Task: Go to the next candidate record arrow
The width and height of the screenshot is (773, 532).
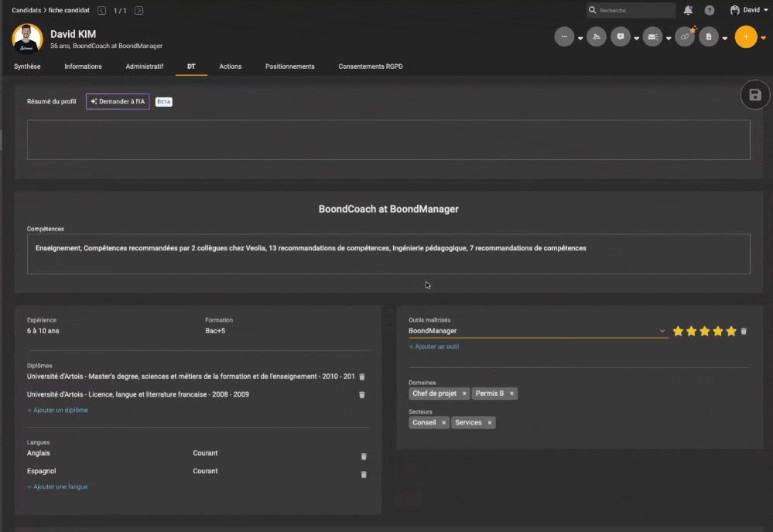Action: click(139, 10)
